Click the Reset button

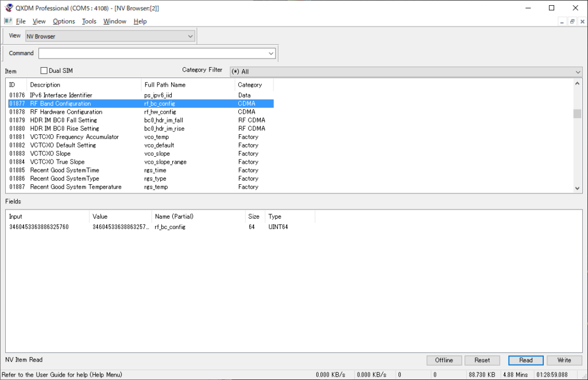tap(482, 360)
